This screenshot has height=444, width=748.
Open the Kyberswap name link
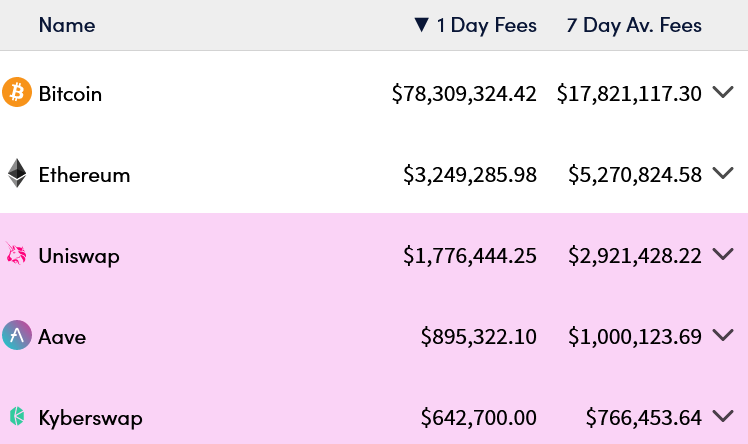point(90,418)
